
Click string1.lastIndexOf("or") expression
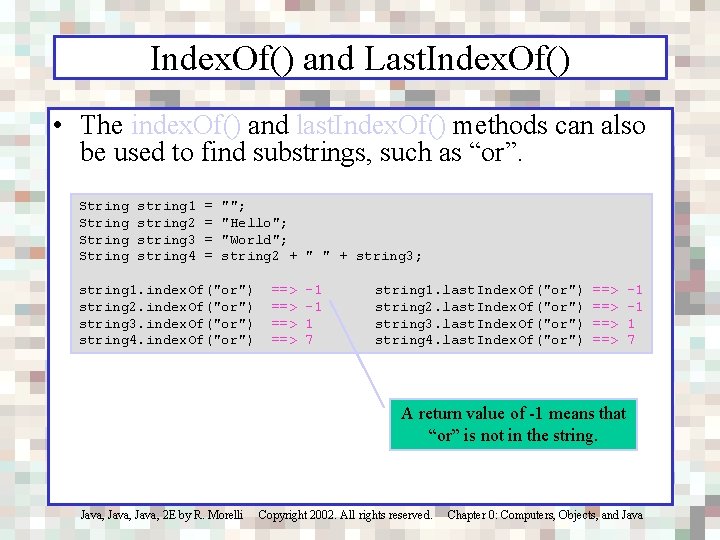(x=478, y=290)
